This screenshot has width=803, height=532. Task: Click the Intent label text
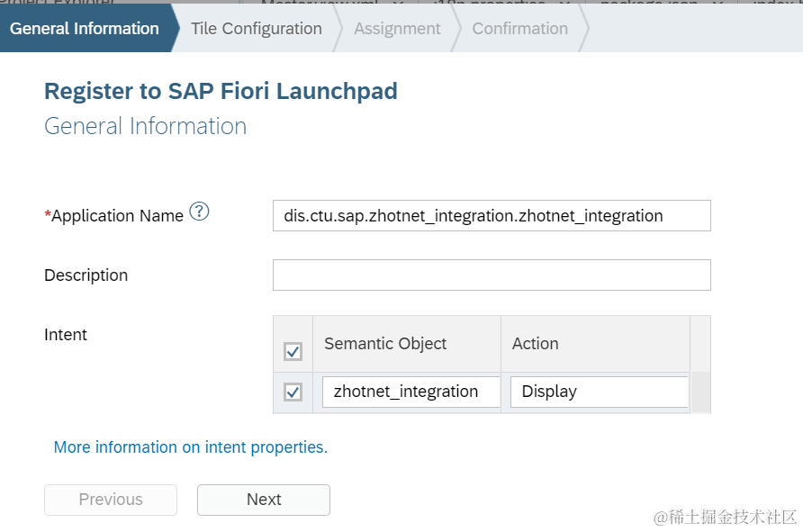pyautogui.click(x=66, y=335)
